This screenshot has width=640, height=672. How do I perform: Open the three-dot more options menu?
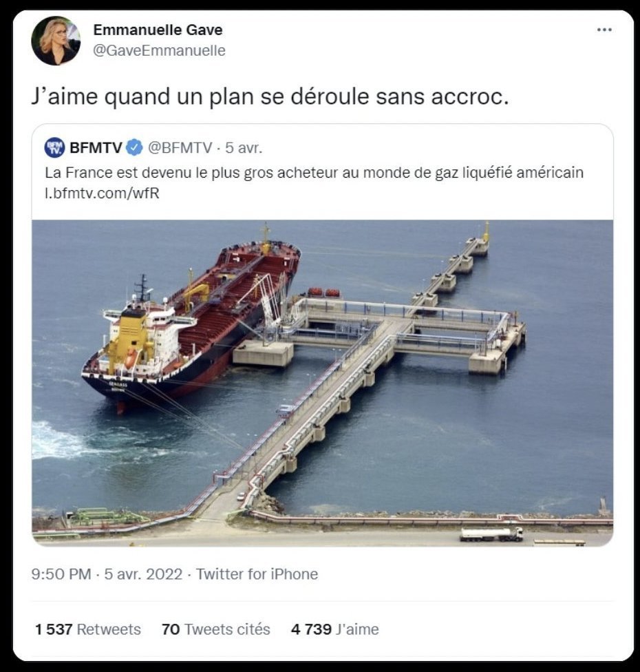pyautogui.click(x=604, y=30)
